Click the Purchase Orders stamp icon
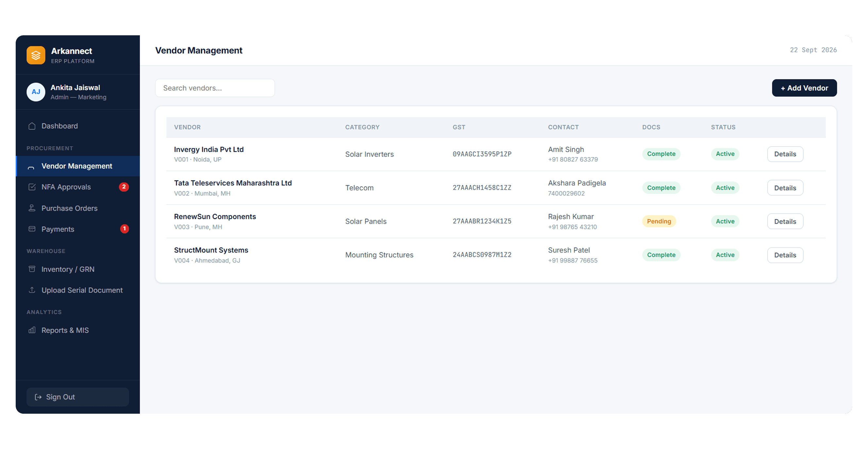Screen dimensions: 868x449 tap(32, 208)
